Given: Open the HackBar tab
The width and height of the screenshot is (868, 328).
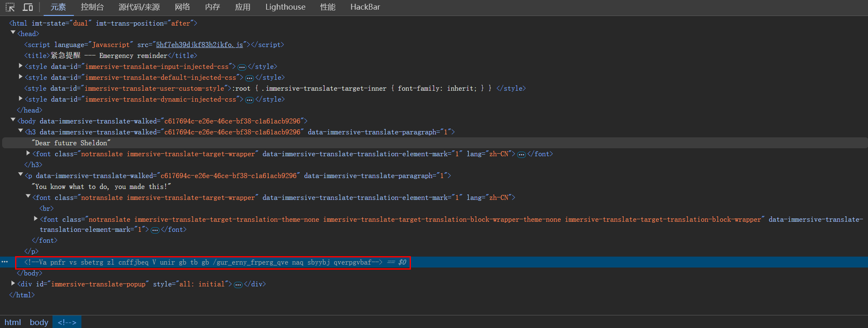Looking at the screenshot, I should 365,7.
